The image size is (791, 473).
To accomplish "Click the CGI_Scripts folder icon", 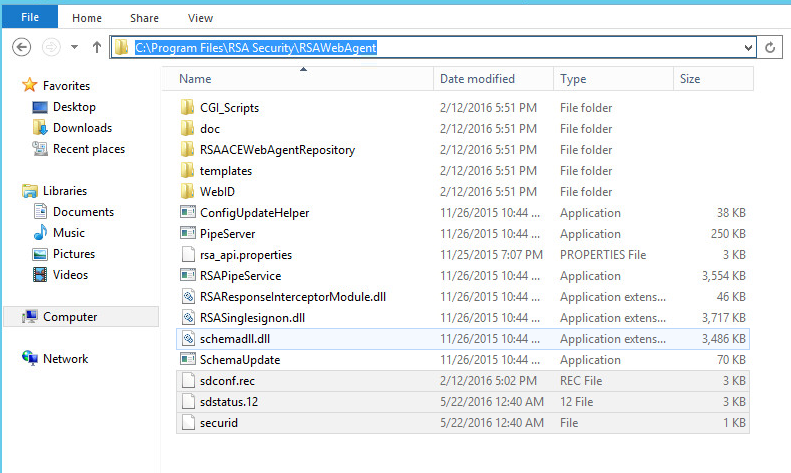I will [187, 107].
